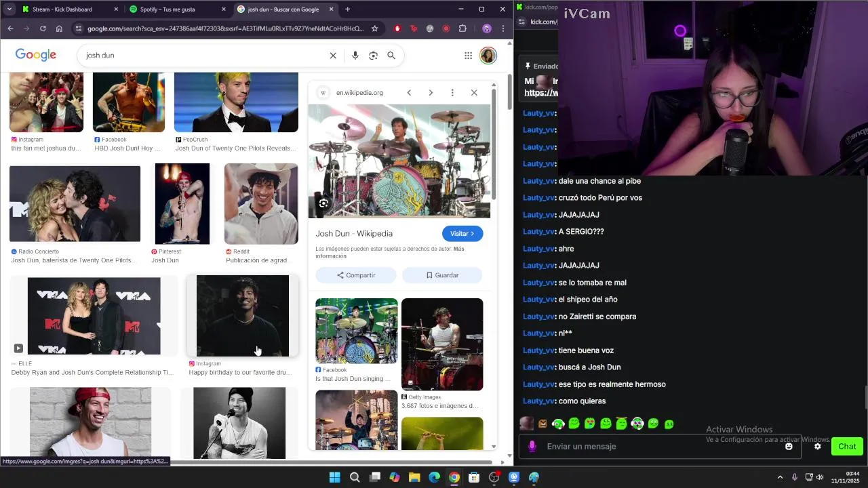Open the en.wikipedia.org source link
This screenshot has width=868, height=488.
(359, 93)
